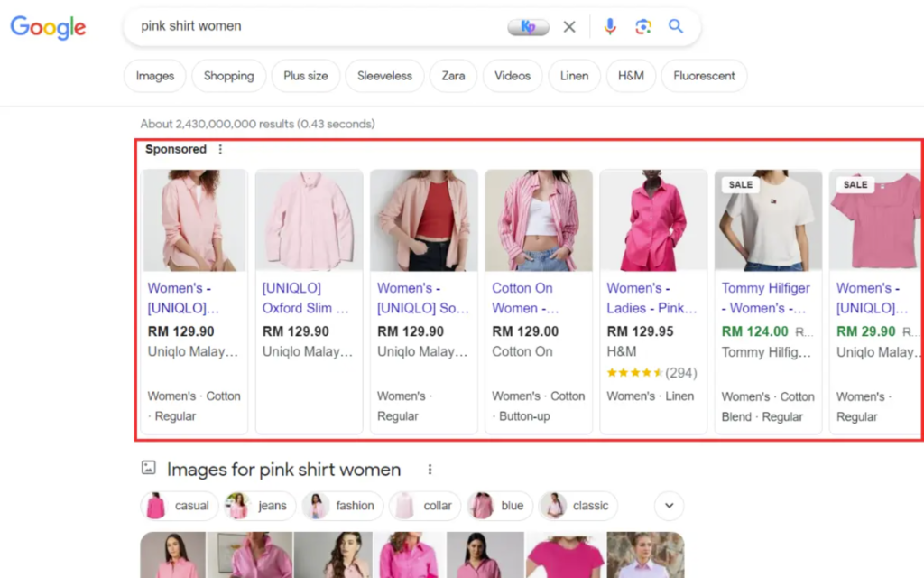The height and width of the screenshot is (578, 924).
Task: Start voice search with microphone icon
Action: coord(610,26)
